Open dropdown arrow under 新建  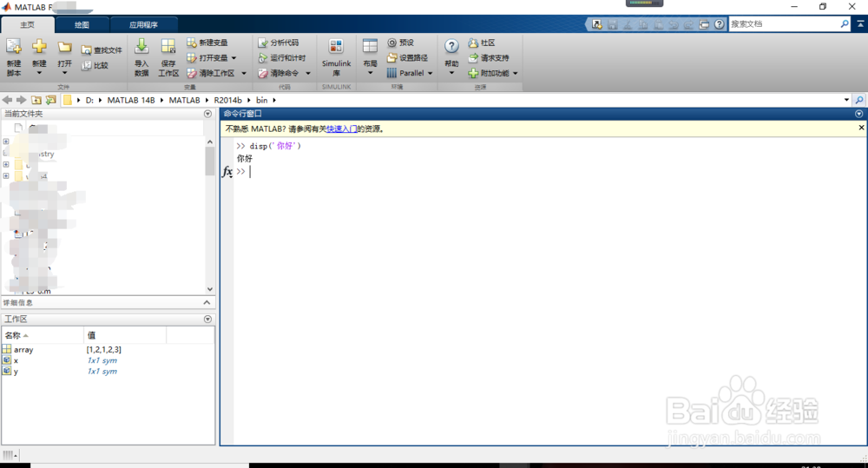39,73
